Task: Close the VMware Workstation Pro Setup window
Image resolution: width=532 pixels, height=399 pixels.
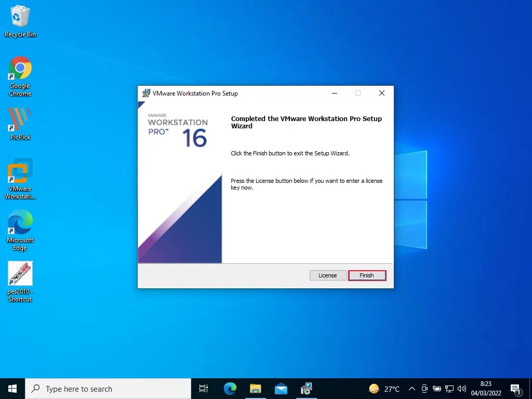Action: point(382,93)
